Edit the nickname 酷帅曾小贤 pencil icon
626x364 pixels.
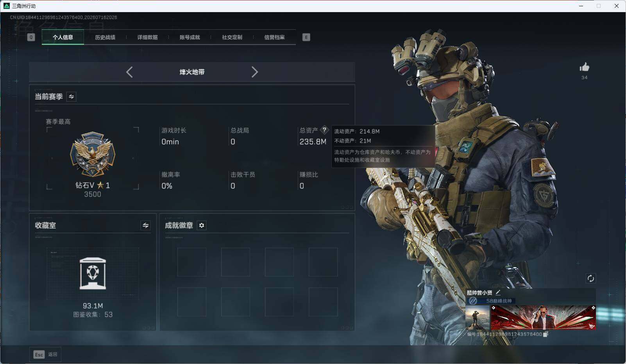[x=498, y=293]
